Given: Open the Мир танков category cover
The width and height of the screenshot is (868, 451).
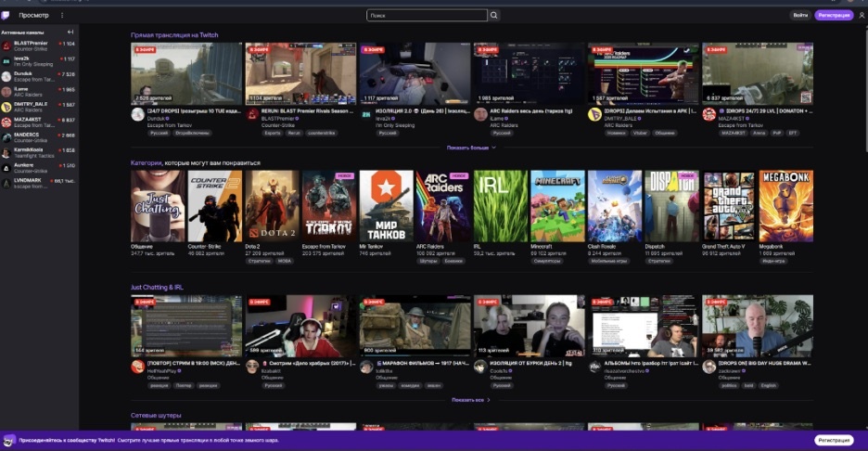Looking at the screenshot, I should point(387,206).
